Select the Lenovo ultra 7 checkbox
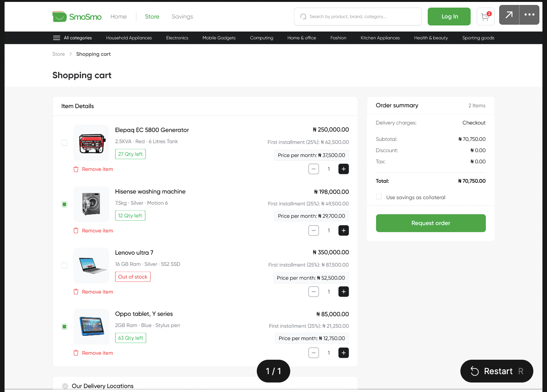 (x=65, y=266)
